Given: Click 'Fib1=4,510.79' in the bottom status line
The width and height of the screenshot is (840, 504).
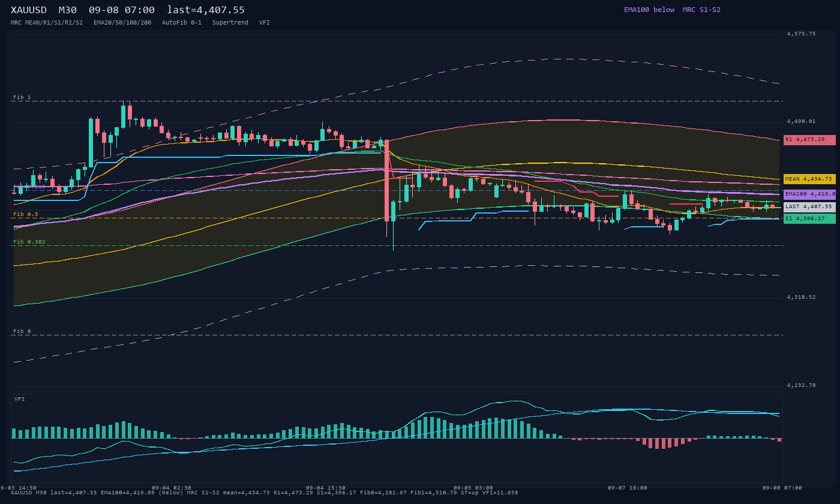Looking at the screenshot, I should [x=434, y=493].
